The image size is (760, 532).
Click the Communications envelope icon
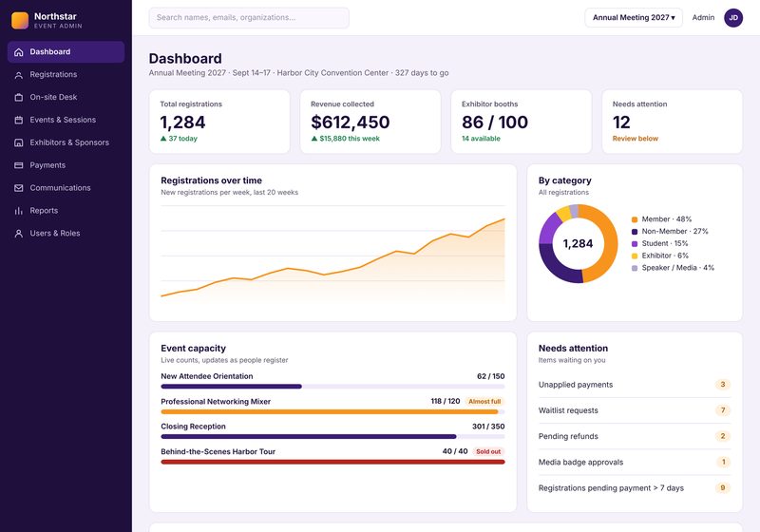tap(18, 188)
